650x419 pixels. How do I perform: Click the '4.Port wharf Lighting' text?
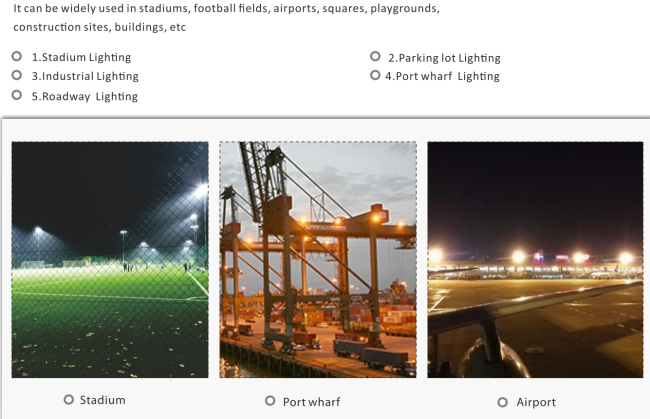click(x=442, y=76)
